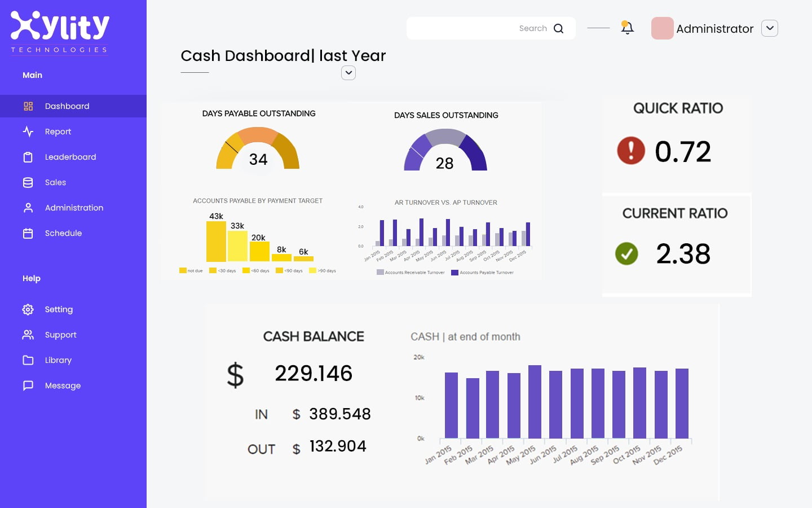Expand the Cash Dashboard period dropdown chevron

click(x=348, y=73)
